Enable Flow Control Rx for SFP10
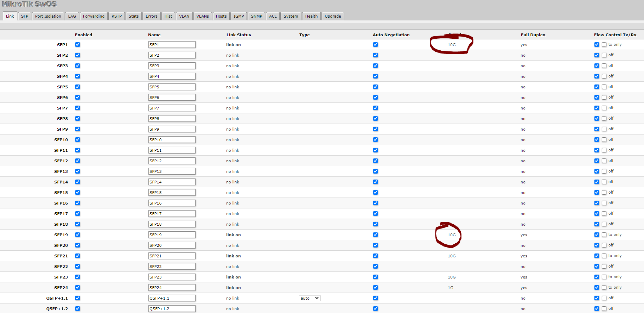Screen dimensions: 644x313 [604, 139]
